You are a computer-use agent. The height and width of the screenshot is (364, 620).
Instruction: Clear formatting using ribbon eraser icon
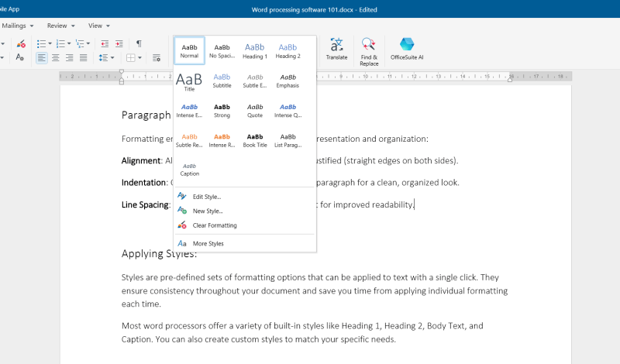21,43
